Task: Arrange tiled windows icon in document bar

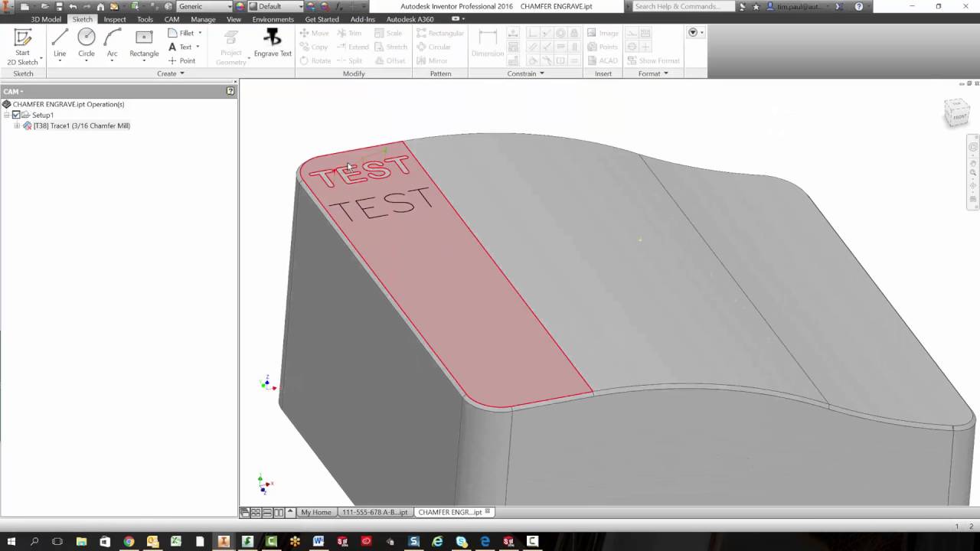Action: (256, 512)
